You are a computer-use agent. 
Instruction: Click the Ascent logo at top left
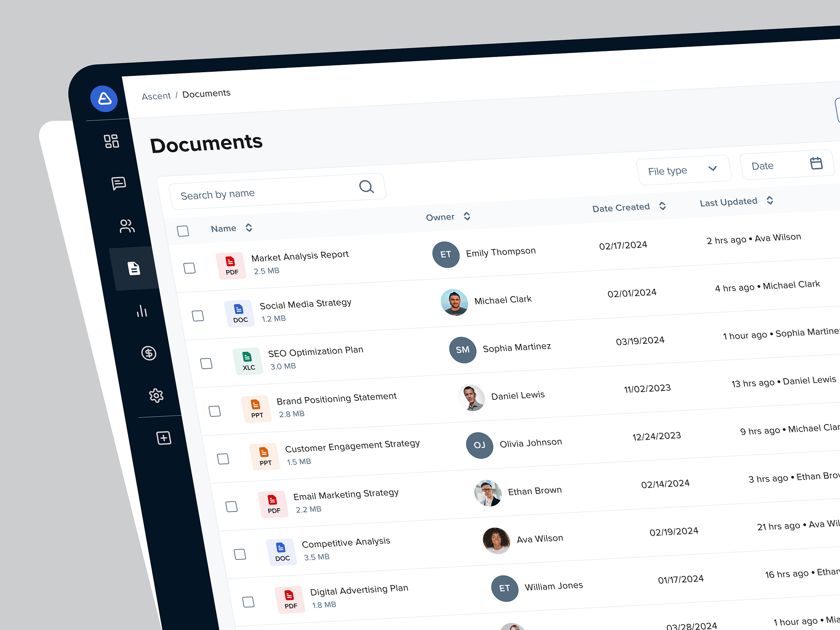(104, 99)
